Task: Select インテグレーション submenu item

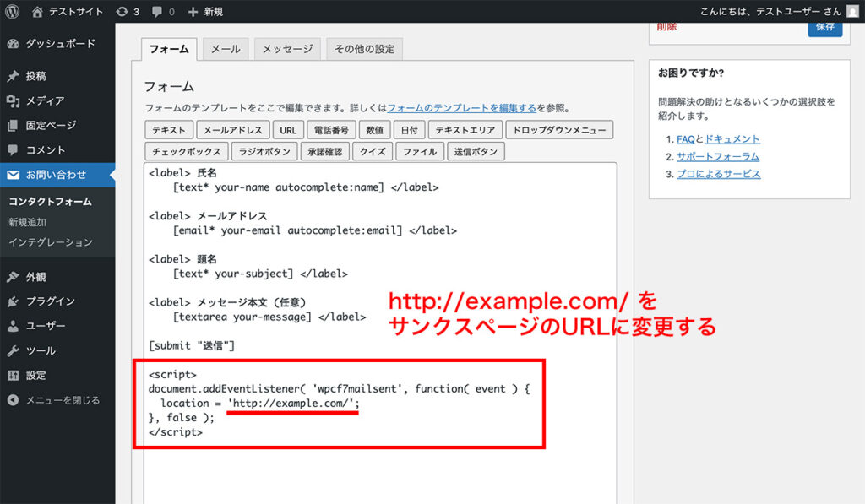Action: point(51,242)
